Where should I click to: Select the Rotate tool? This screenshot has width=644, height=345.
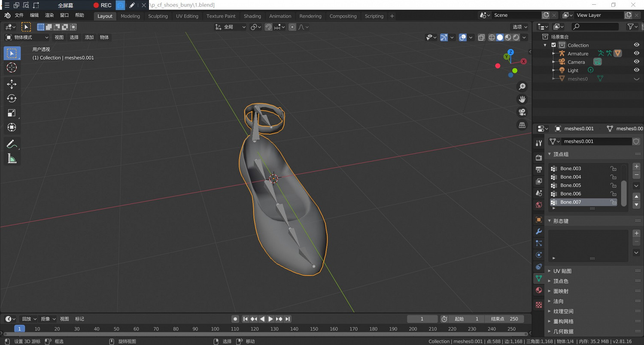[12, 98]
